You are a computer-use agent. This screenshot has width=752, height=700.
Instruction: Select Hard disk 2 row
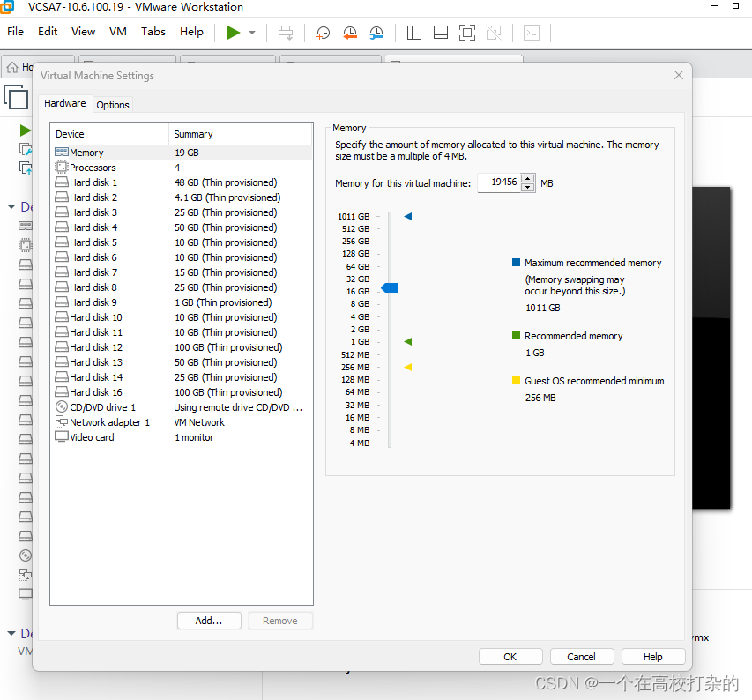(182, 197)
